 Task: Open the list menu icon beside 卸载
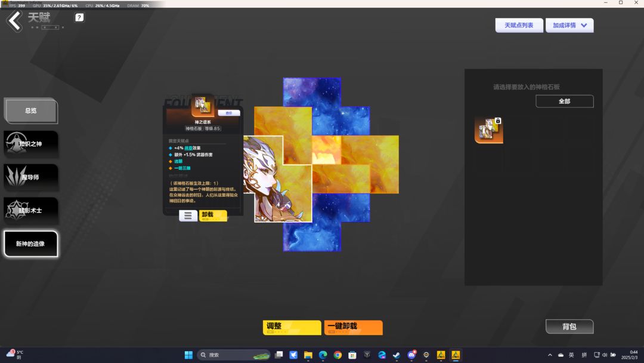click(x=188, y=216)
